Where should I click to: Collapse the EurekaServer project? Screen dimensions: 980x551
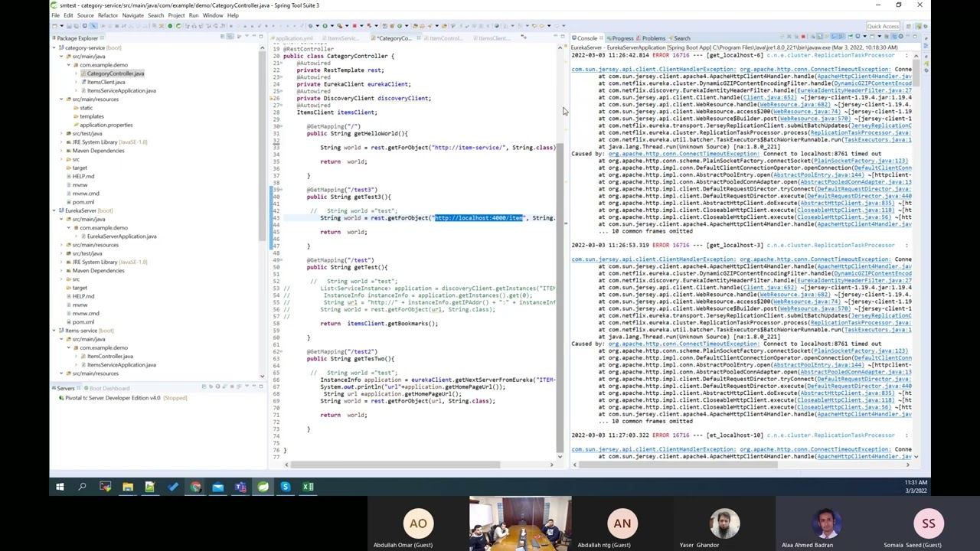(54, 210)
